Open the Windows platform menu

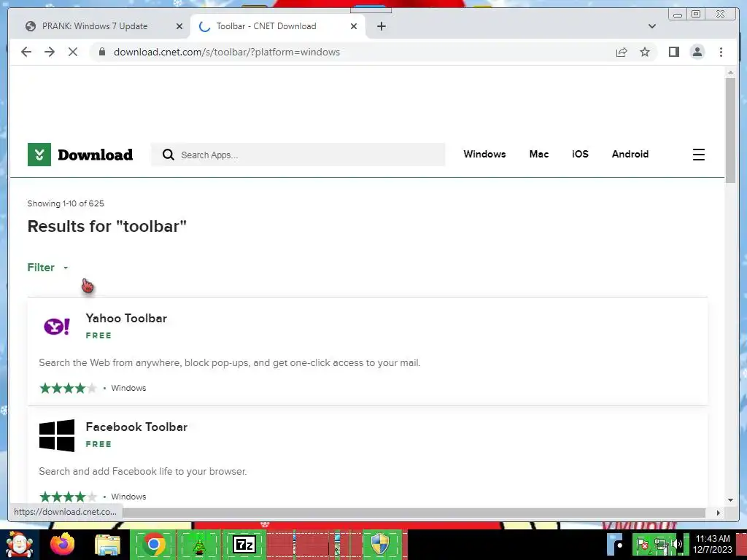click(x=484, y=154)
